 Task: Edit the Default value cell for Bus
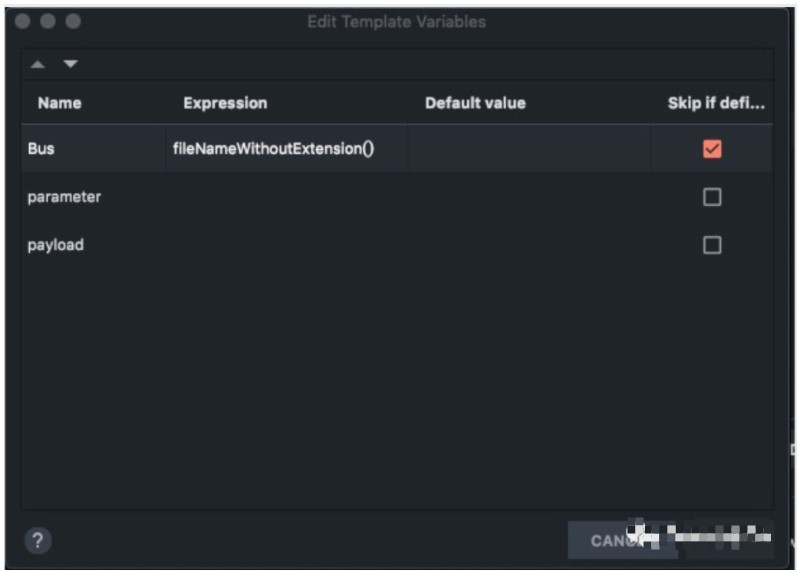click(529, 149)
